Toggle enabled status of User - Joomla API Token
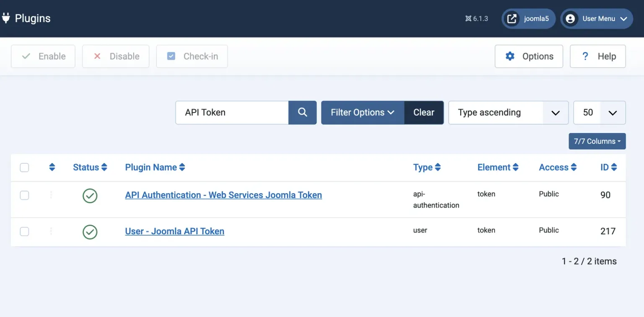 pos(90,232)
